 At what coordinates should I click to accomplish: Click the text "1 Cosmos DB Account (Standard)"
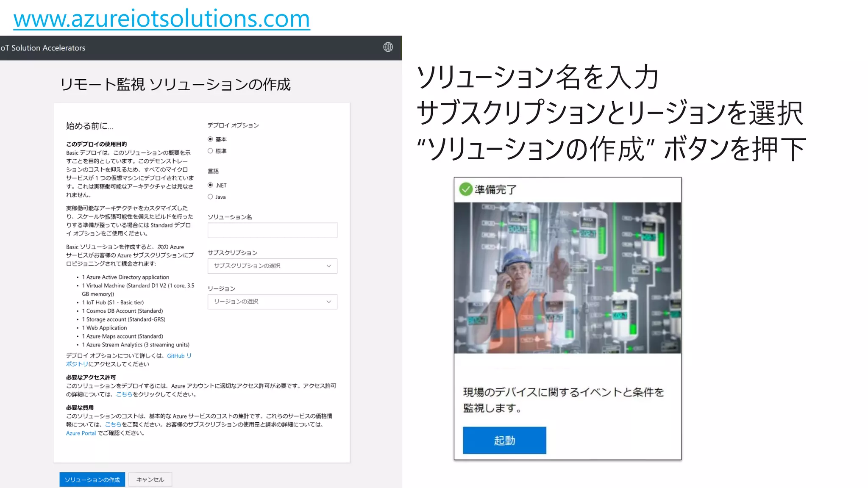tap(122, 311)
